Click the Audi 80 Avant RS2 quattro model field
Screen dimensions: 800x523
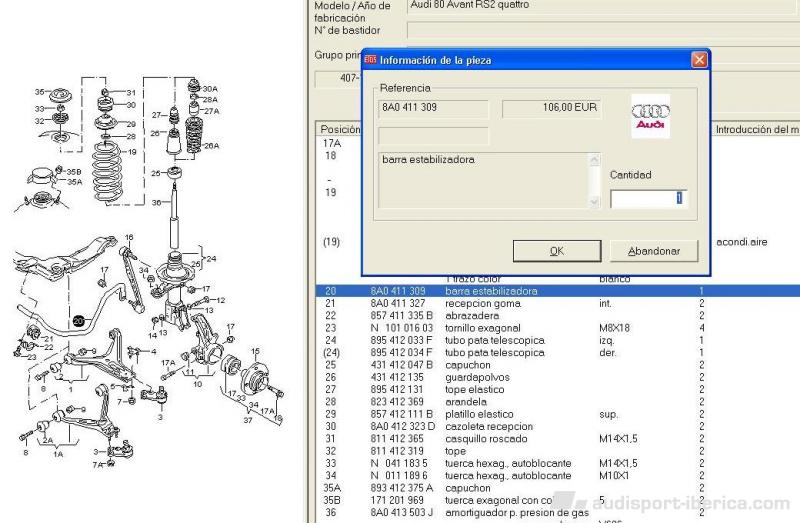click(x=602, y=6)
